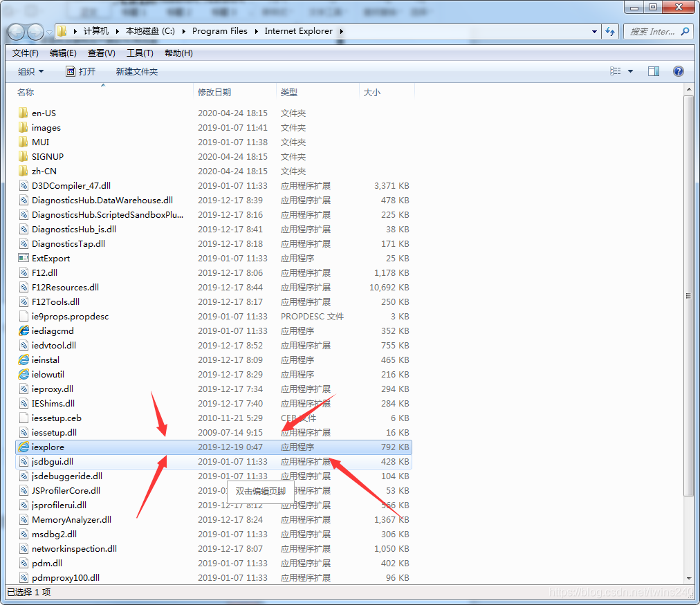Open the 工具(T) menu
Image resolution: width=700 pixels, height=605 pixels.
[140, 53]
